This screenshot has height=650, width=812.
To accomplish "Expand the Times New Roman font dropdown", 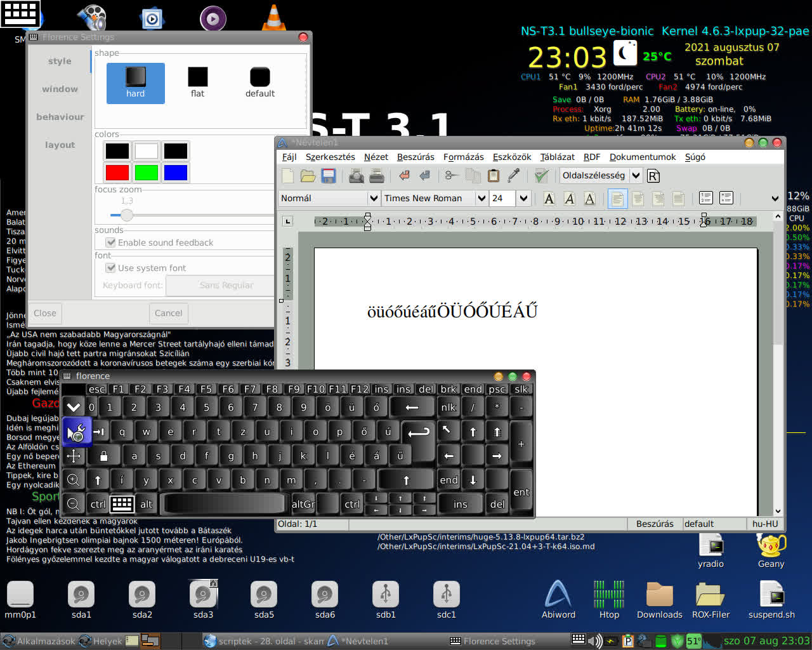I will tap(481, 199).
